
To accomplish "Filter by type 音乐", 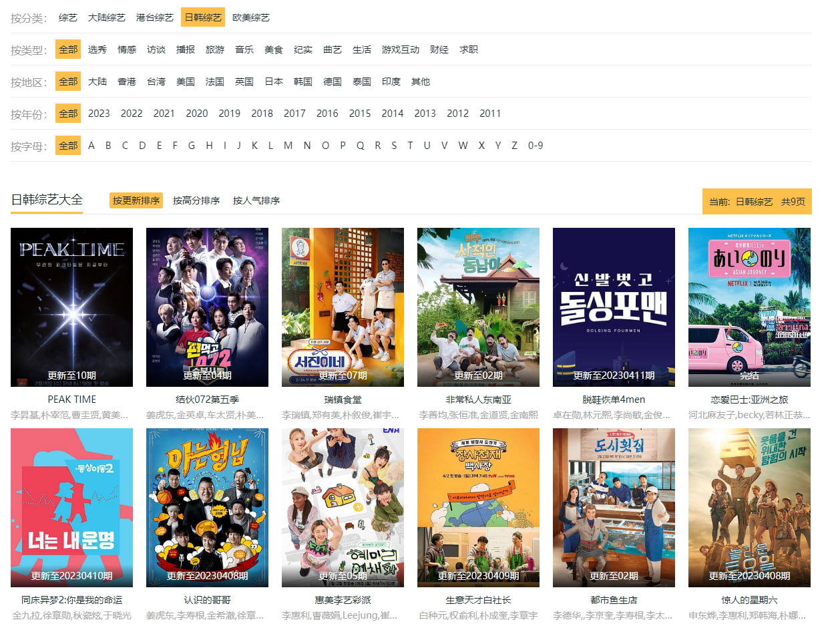I will (244, 49).
